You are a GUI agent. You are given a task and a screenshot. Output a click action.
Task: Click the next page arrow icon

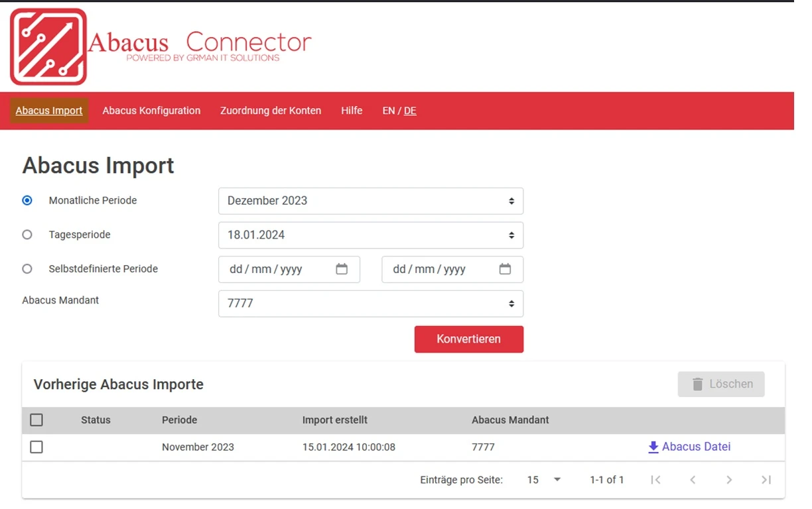coord(729,479)
